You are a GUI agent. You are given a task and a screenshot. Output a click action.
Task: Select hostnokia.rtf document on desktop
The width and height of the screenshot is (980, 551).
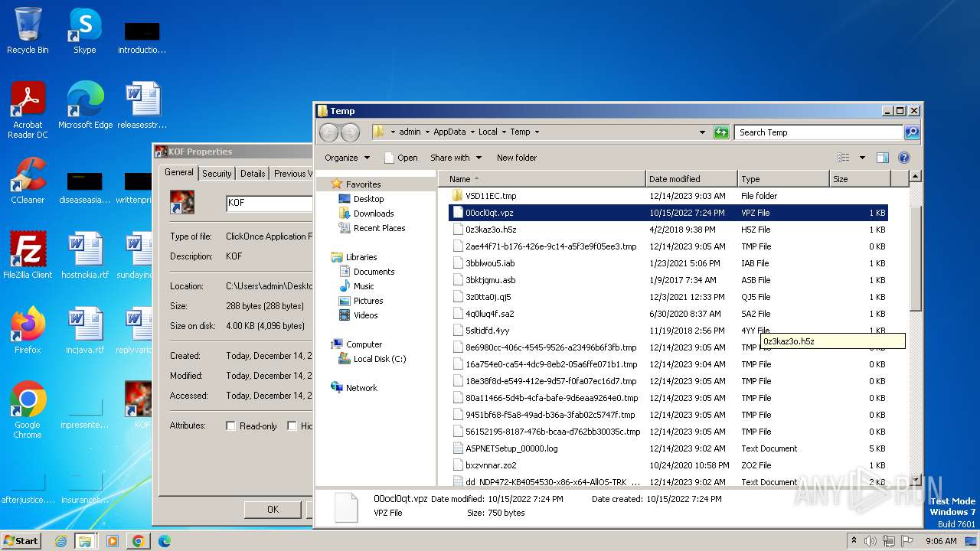pyautogui.click(x=85, y=256)
